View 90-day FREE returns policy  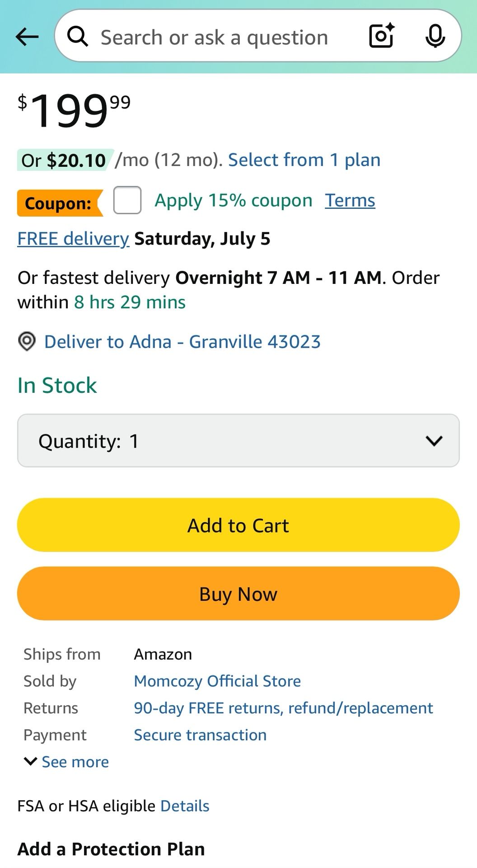283,708
